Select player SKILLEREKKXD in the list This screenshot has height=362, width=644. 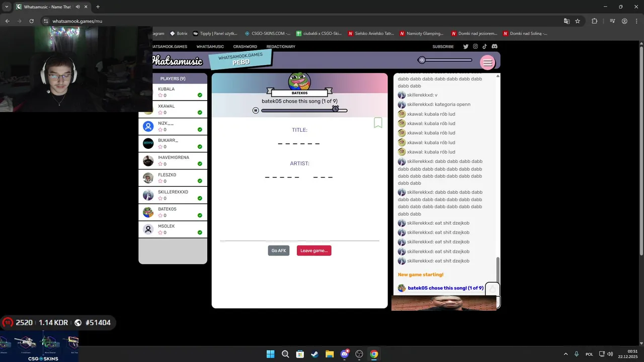[x=173, y=195]
